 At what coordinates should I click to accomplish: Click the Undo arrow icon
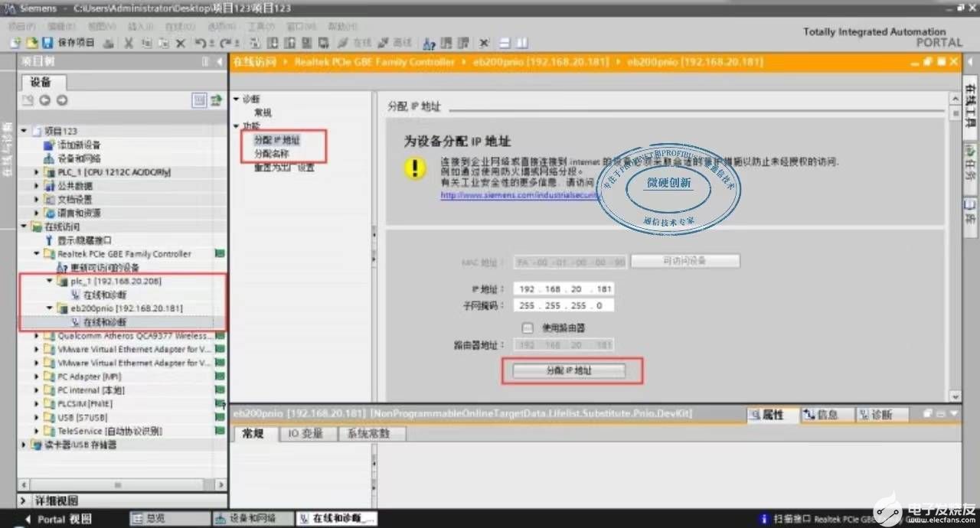pyautogui.click(x=201, y=43)
